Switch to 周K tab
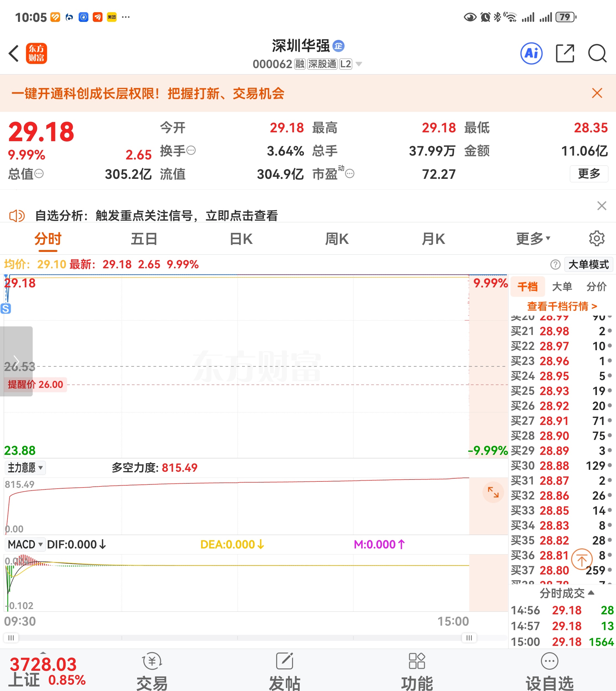 point(337,239)
